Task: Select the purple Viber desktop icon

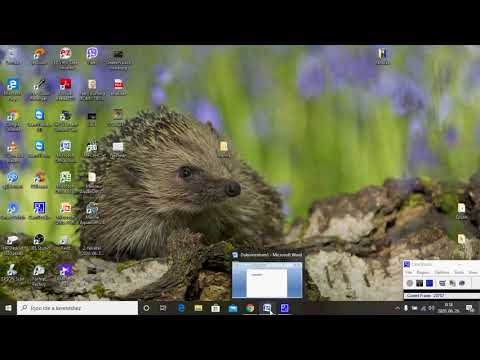Action: click(92, 56)
